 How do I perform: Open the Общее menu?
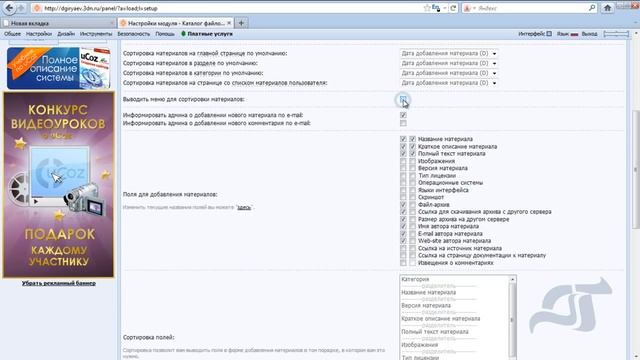point(12,34)
